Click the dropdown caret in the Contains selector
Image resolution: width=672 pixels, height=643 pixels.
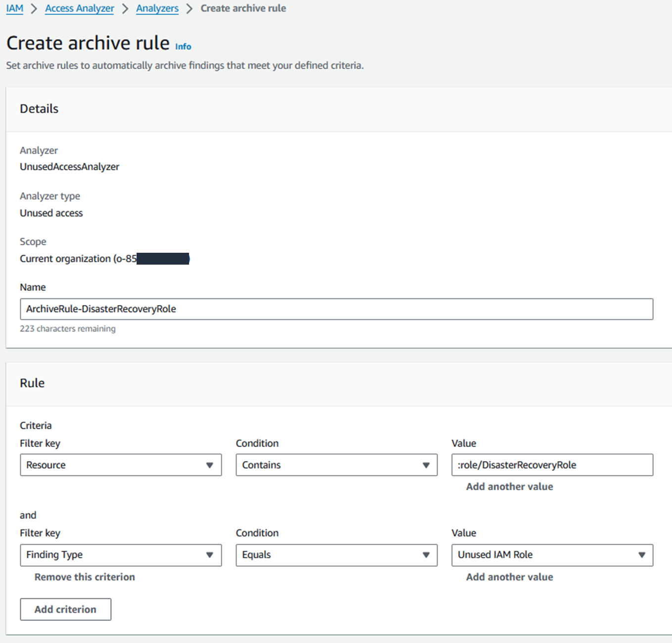(426, 465)
